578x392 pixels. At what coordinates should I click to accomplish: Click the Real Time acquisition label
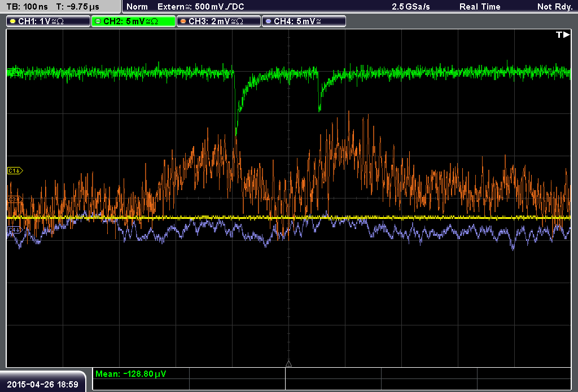[x=480, y=7]
